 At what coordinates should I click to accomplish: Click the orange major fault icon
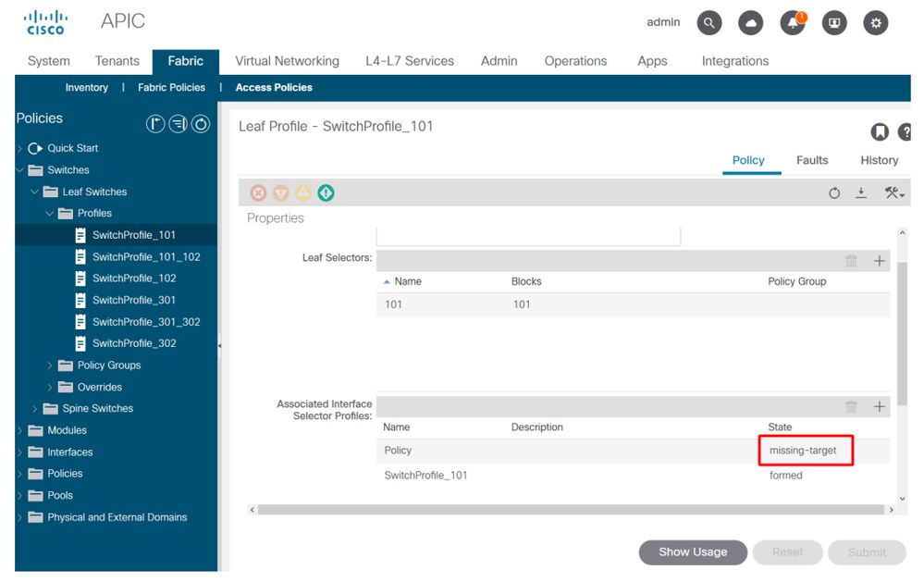(280, 192)
